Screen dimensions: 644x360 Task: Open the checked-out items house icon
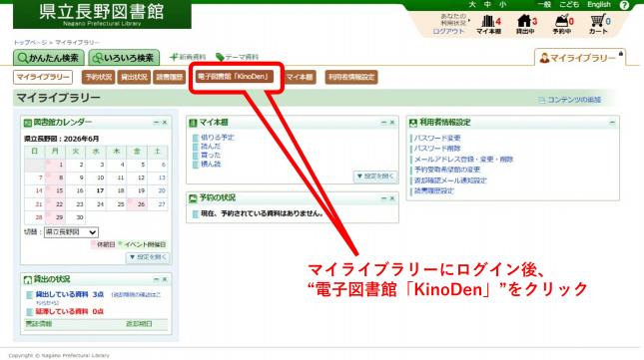(525, 24)
